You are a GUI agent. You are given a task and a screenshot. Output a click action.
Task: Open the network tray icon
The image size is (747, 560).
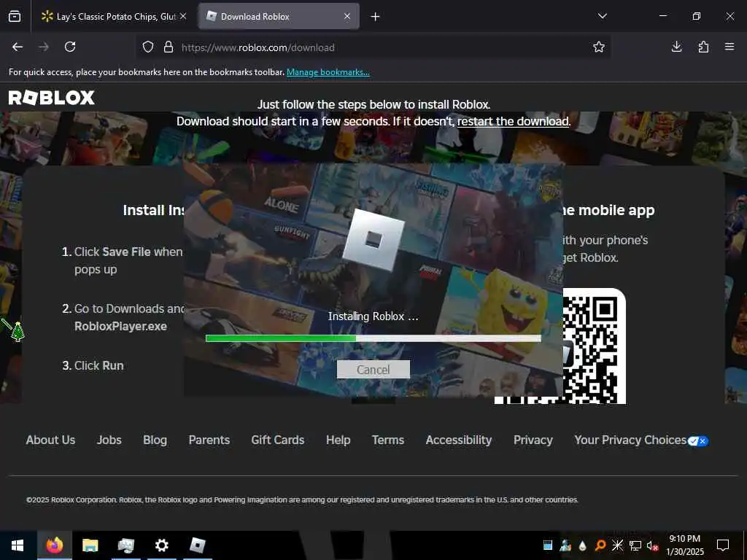pyautogui.click(x=635, y=545)
